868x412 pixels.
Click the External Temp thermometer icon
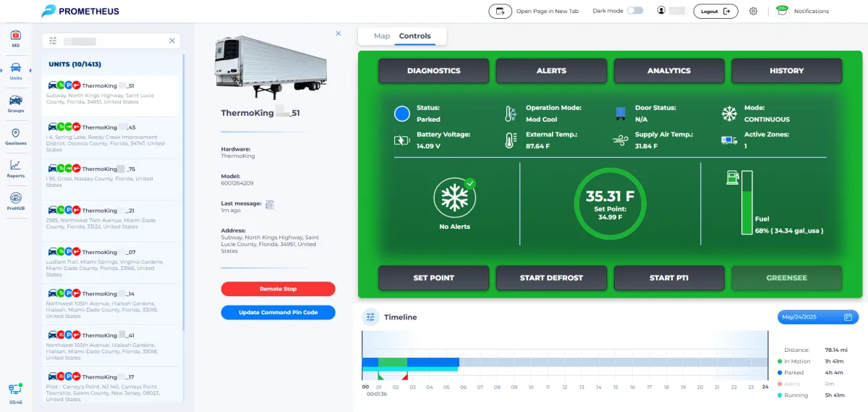[x=511, y=140]
